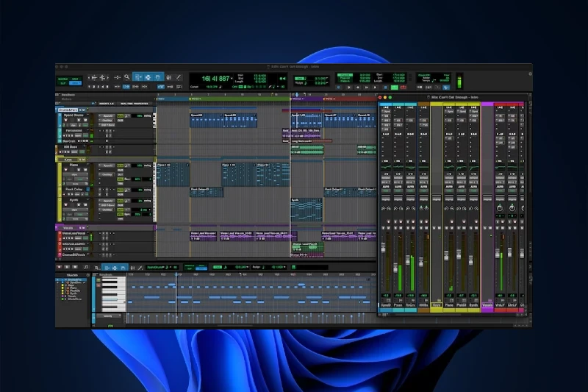Choose the Selector tool in the toolbar

tap(148, 76)
